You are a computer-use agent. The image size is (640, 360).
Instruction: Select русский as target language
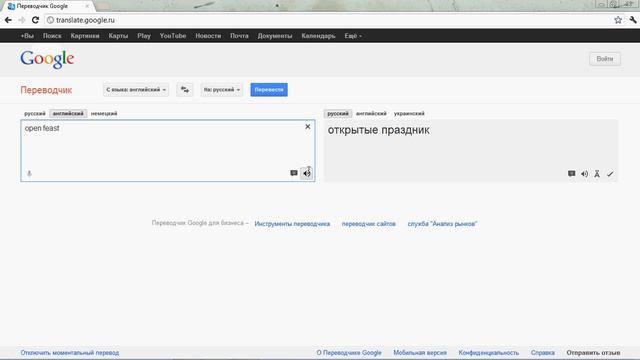click(x=338, y=113)
